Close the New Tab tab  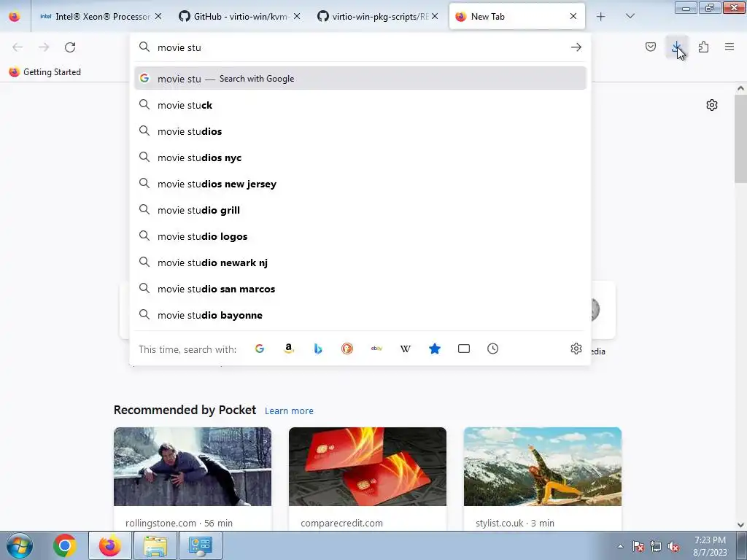[573, 16]
